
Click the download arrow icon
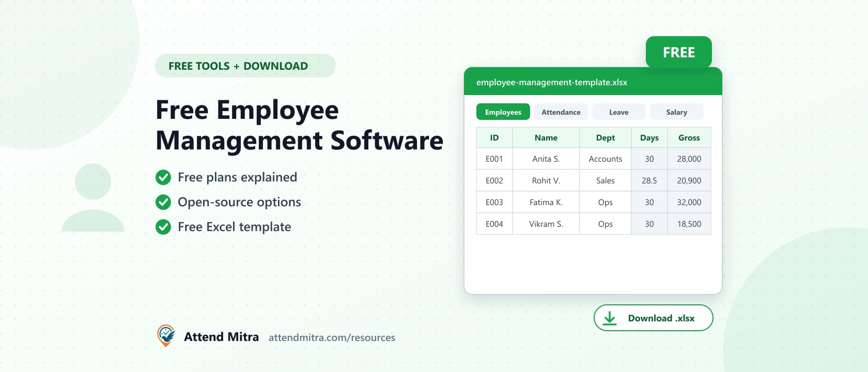(x=610, y=318)
